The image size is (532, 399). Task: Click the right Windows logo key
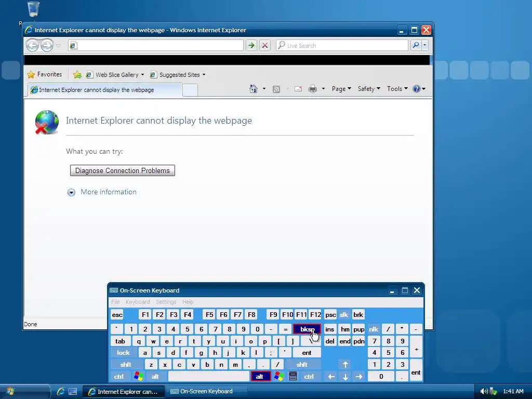279,377
